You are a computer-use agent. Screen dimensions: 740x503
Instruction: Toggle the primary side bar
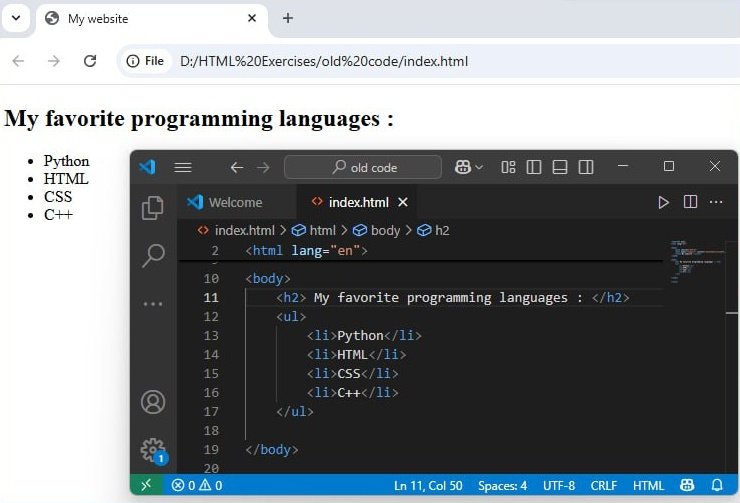coord(534,167)
